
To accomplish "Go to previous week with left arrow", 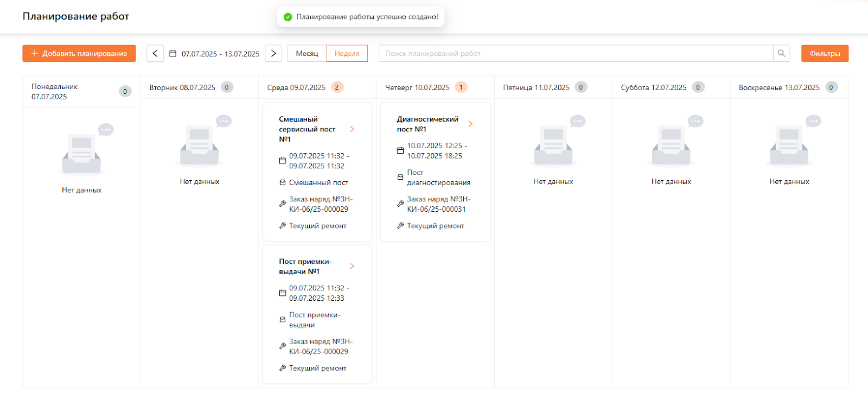I will click(155, 53).
